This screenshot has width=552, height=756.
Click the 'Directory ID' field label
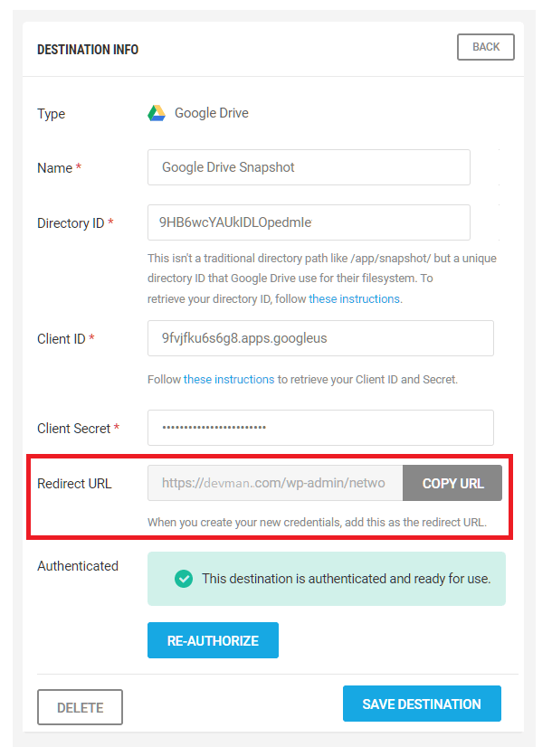71,223
